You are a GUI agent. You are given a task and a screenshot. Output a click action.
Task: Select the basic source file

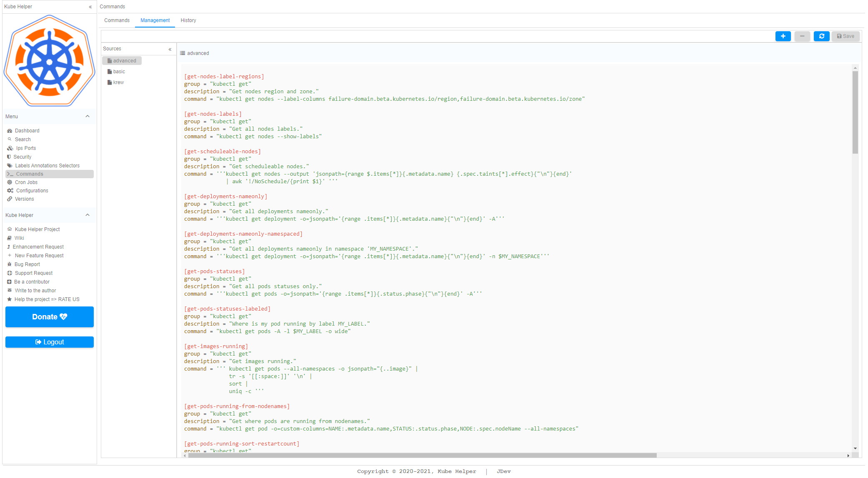[x=119, y=72]
